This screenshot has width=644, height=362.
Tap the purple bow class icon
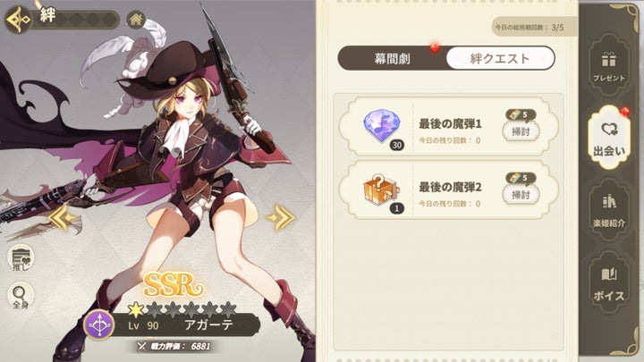99,325
